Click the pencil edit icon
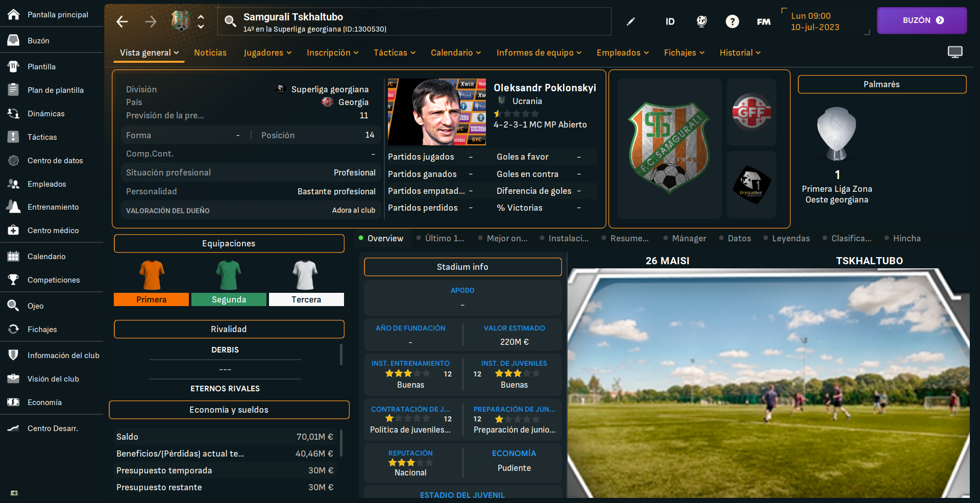The height and width of the screenshot is (503, 980). point(631,21)
